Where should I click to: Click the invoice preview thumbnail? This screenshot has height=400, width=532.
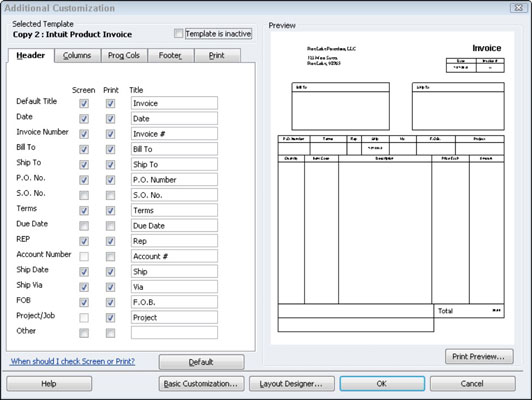pyautogui.click(x=392, y=188)
